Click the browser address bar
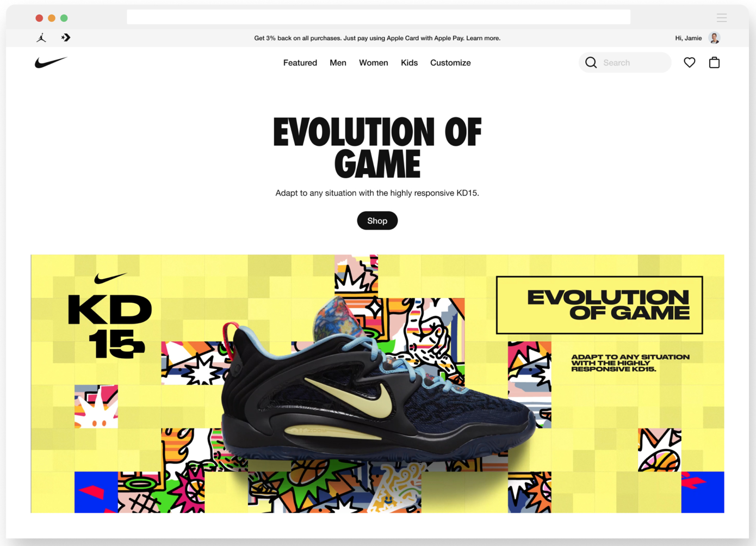Screen dimensions: 756x546 379,17
